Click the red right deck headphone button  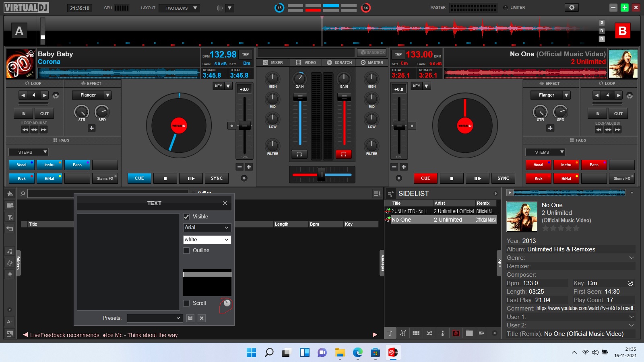click(344, 154)
